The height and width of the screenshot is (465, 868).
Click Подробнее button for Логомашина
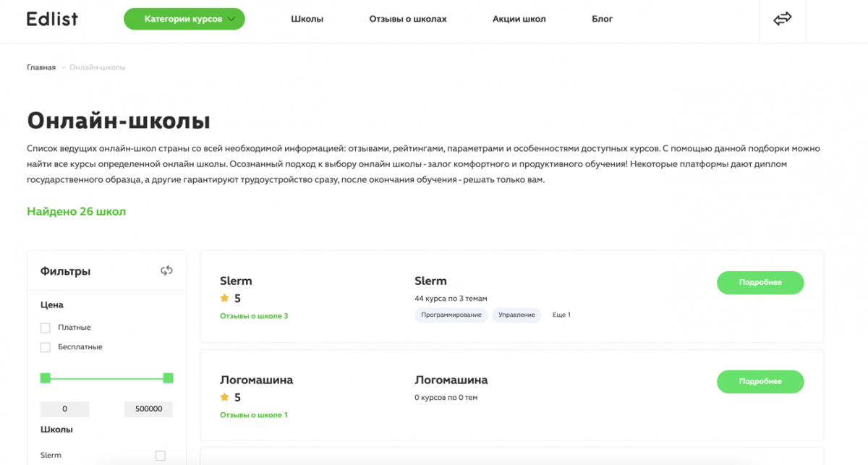pyautogui.click(x=760, y=381)
